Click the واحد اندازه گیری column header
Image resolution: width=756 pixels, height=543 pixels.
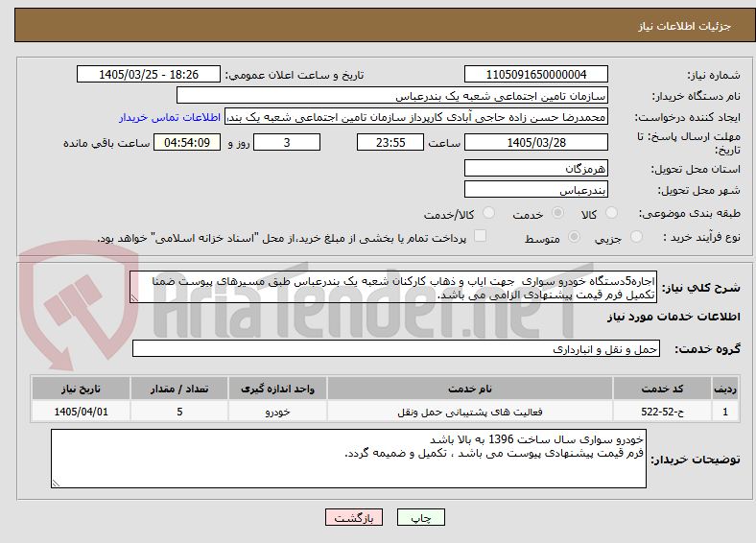coord(277,389)
